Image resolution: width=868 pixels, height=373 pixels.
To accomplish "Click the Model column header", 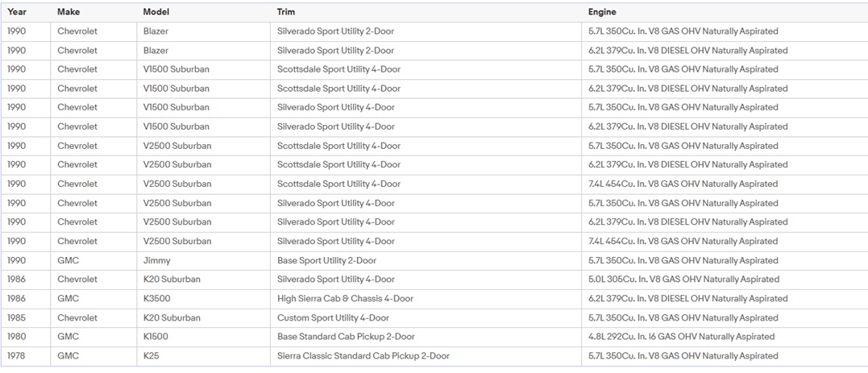I will (156, 12).
